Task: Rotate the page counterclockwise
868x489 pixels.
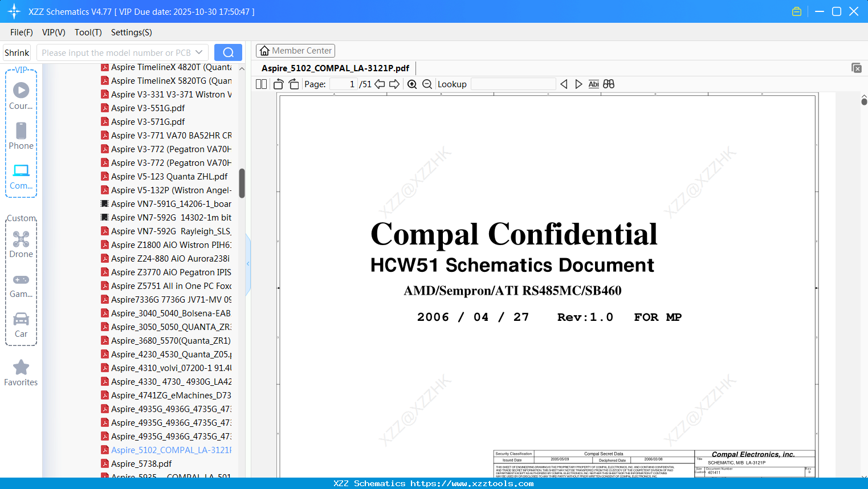Action: coord(279,84)
